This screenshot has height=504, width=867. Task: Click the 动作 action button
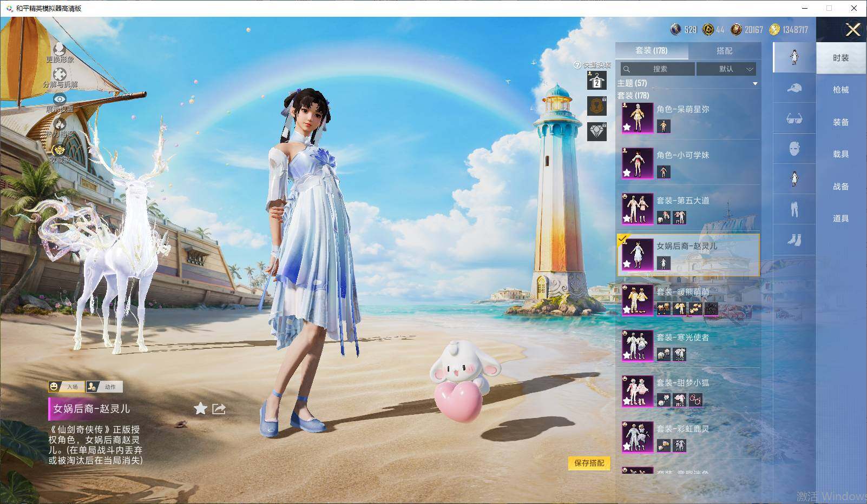[104, 387]
